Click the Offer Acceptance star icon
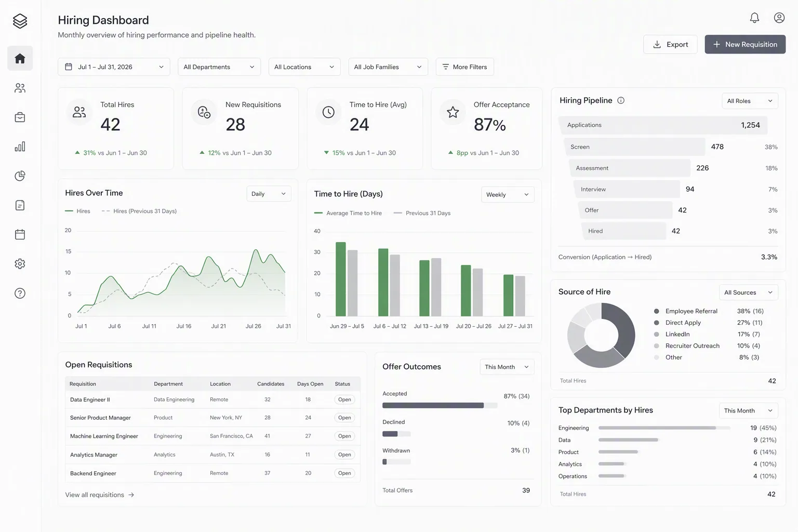798x532 pixels. pos(453,112)
